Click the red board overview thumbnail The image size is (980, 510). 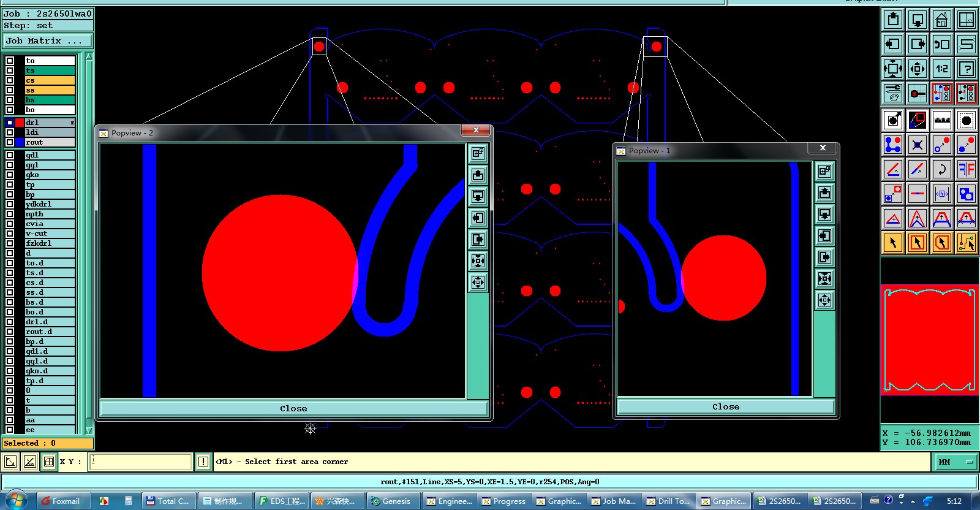929,340
